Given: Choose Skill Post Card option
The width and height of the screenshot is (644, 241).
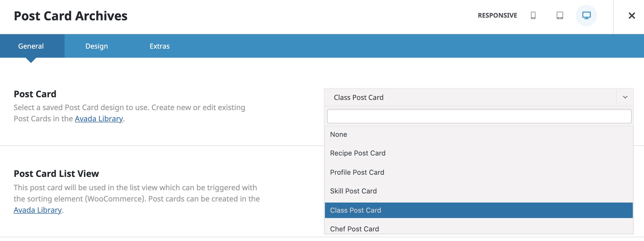Looking at the screenshot, I should coord(479,191).
